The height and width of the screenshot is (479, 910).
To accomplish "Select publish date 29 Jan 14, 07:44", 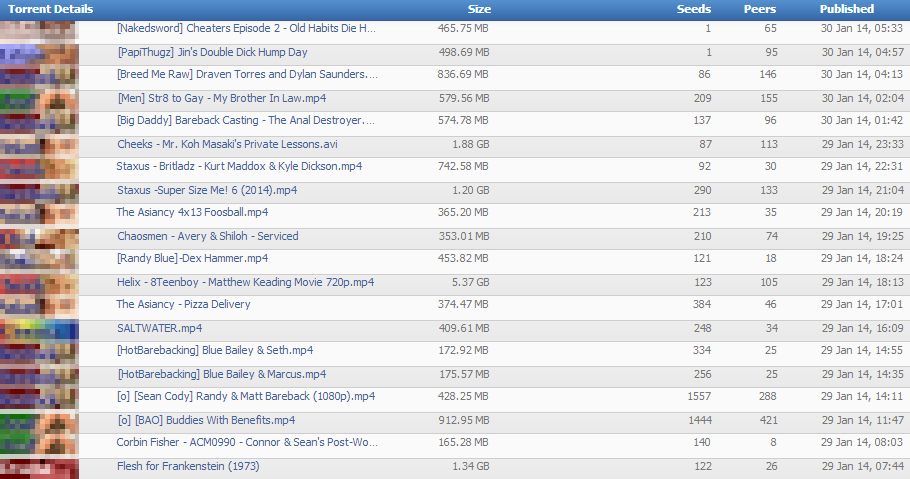I will coord(862,466).
